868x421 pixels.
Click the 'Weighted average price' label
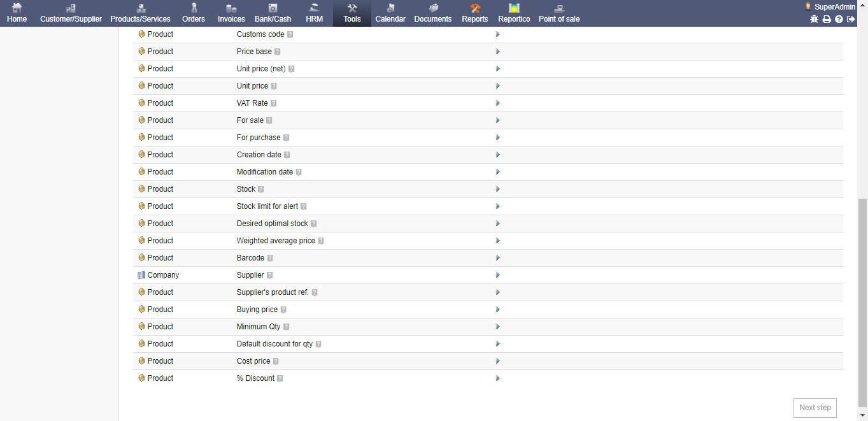pyautogui.click(x=276, y=241)
